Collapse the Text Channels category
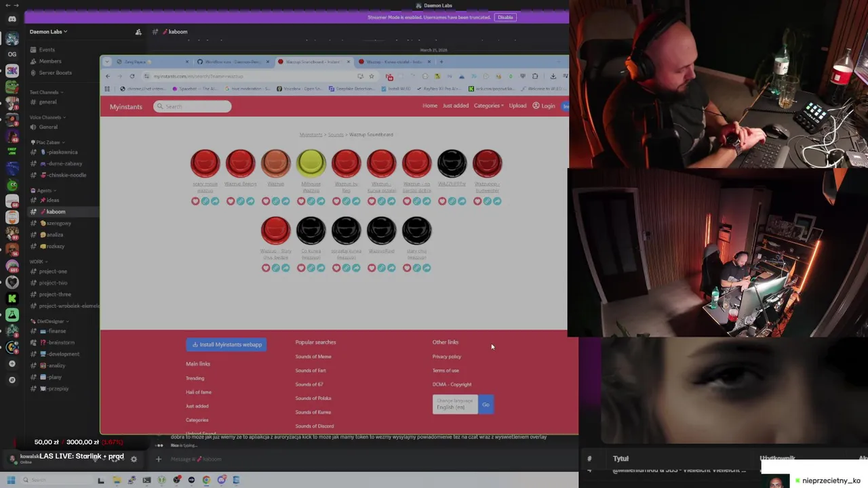Viewport: 868px width, 488px height. point(46,92)
